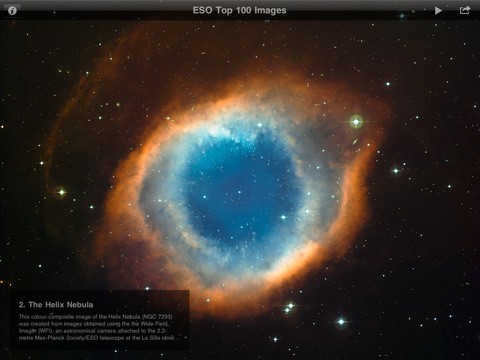Click the central white star inside the nebula

click(239, 192)
